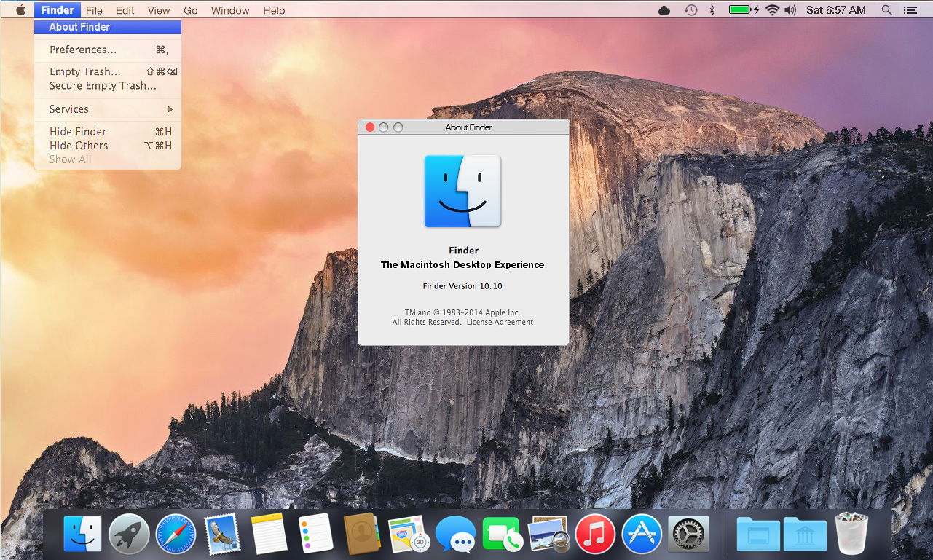Open the Go menu
933x560 pixels.
tap(191, 10)
